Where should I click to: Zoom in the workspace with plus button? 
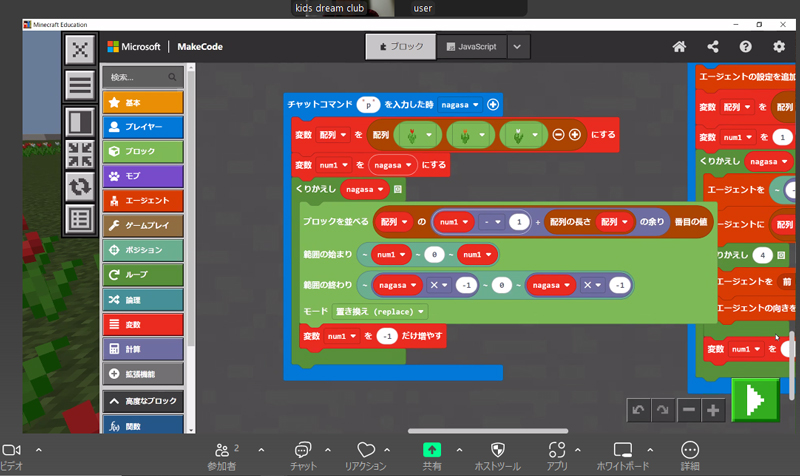click(713, 410)
